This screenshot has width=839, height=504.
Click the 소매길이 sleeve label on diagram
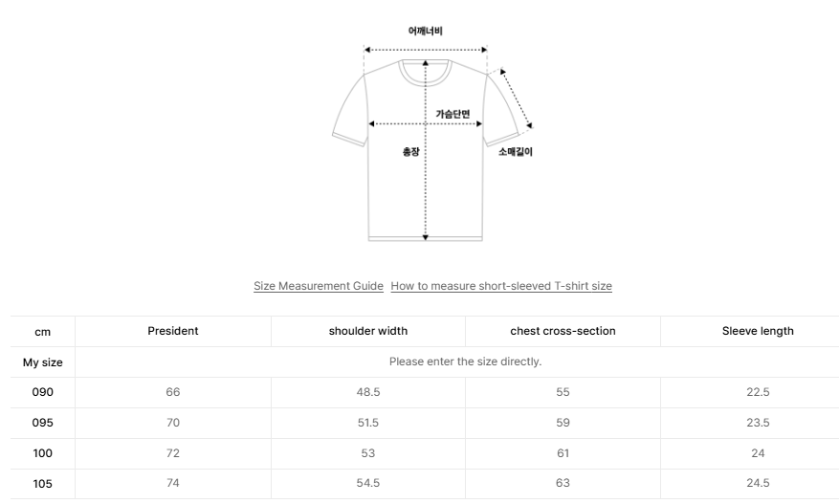tap(516, 151)
